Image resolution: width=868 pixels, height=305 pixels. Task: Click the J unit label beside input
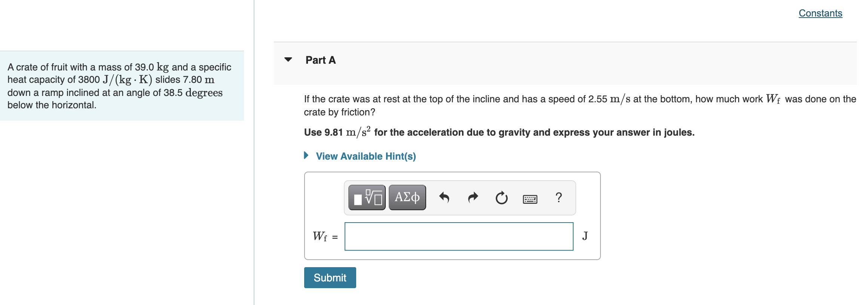(x=585, y=236)
